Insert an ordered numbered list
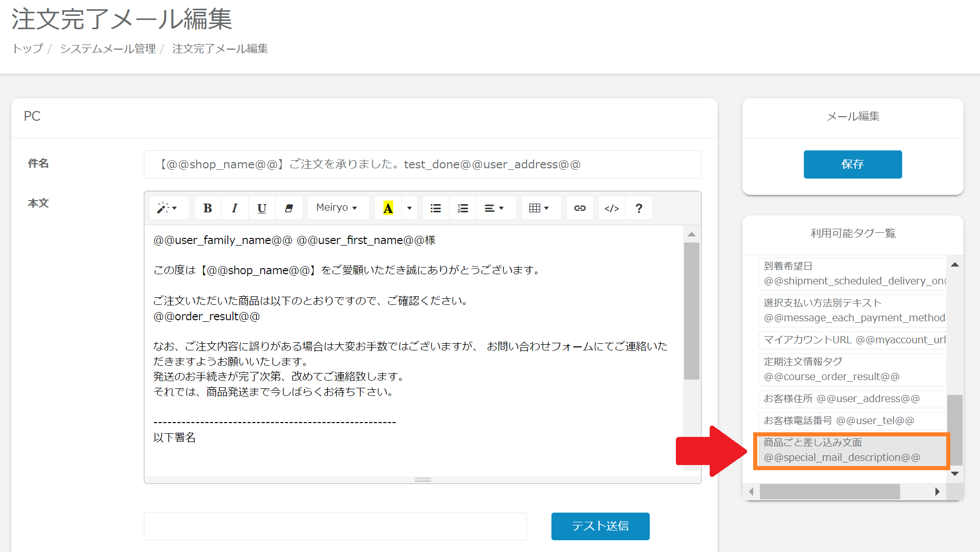980x552 pixels. [463, 208]
